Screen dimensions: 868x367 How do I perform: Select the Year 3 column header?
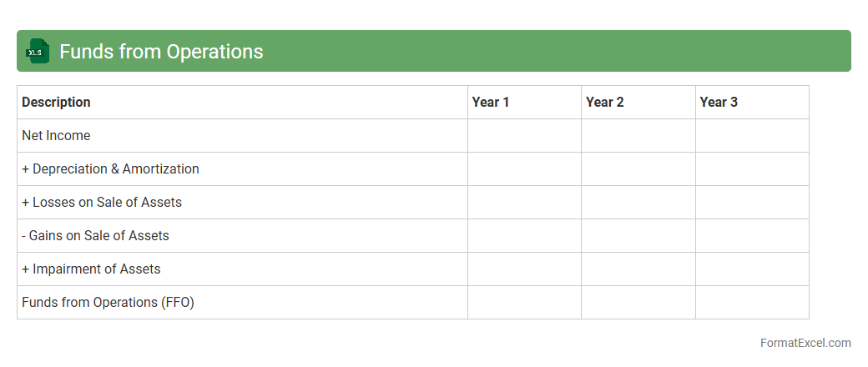(719, 102)
